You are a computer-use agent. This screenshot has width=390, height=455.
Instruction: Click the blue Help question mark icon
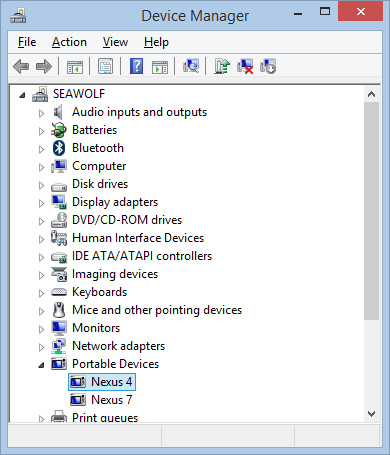[x=137, y=66]
